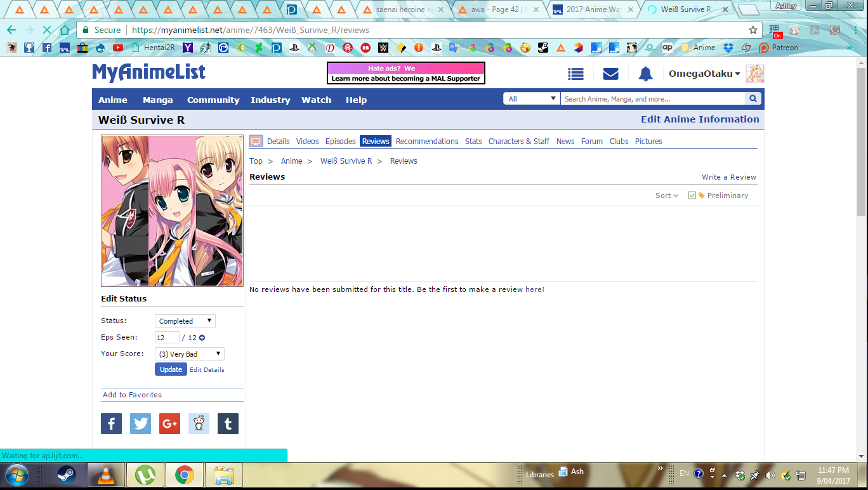Open the Manga navigation menu

click(157, 100)
